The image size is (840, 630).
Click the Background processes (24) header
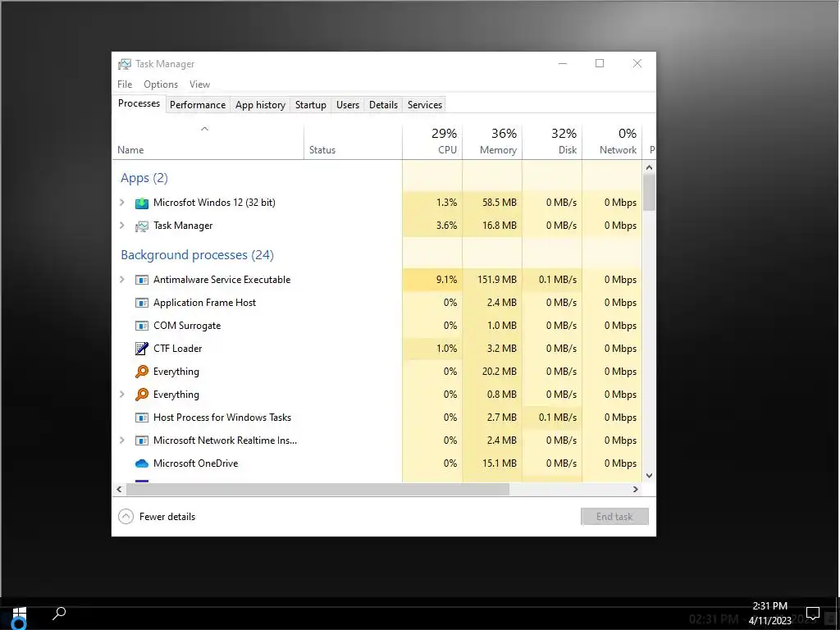[197, 255]
